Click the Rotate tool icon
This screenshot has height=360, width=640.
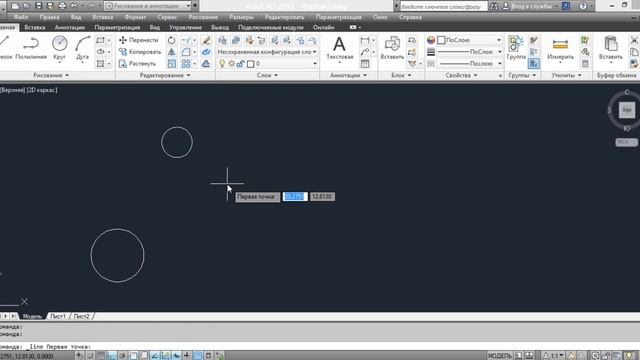pyautogui.click(x=172, y=40)
